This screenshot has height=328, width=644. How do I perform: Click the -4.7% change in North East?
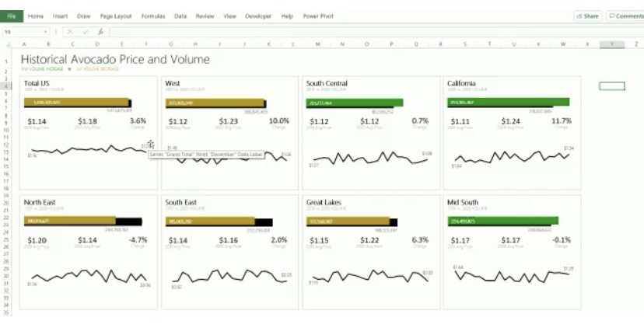[138, 239]
